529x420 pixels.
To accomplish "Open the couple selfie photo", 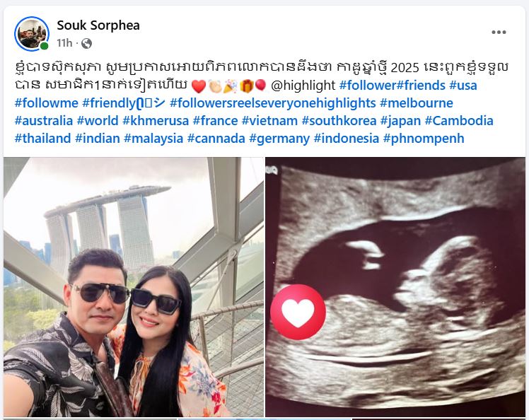I will 134,287.
